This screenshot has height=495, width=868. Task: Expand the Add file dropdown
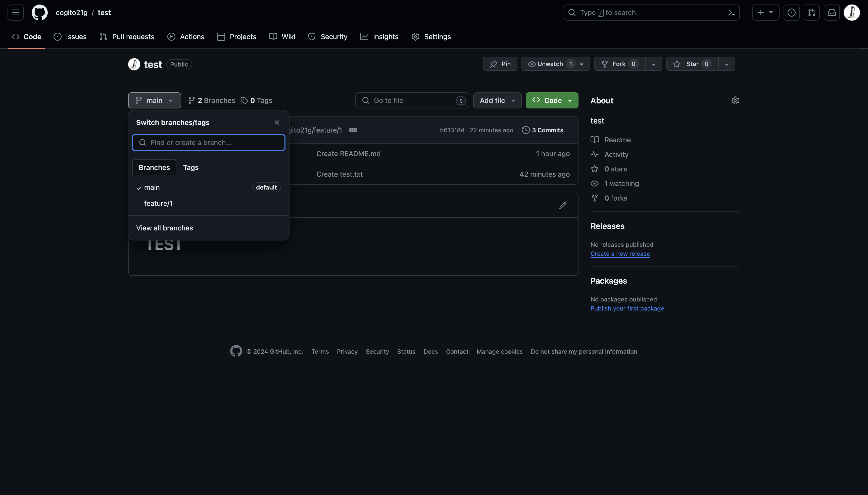[497, 100]
